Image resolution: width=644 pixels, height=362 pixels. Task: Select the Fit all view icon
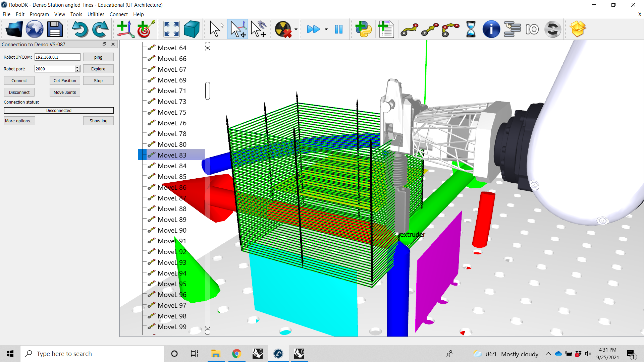pyautogui.click(x=171, y=29)
